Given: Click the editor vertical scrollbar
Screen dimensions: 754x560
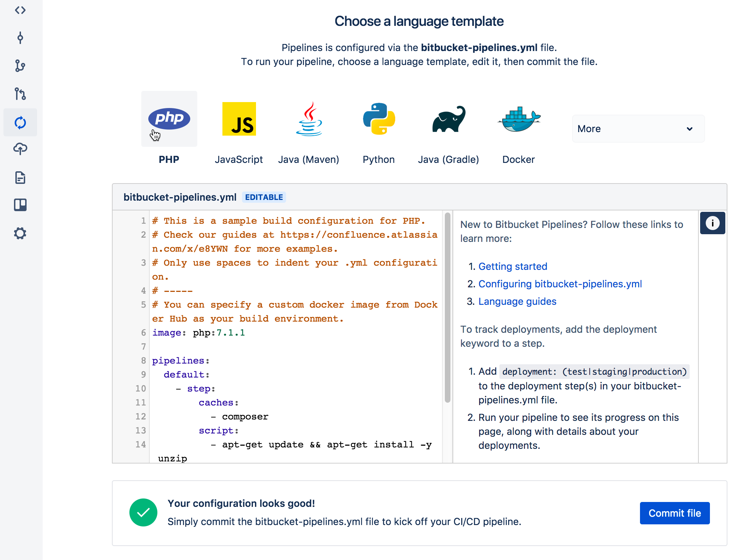Looking at the screenshot, I should coord(448,308).
